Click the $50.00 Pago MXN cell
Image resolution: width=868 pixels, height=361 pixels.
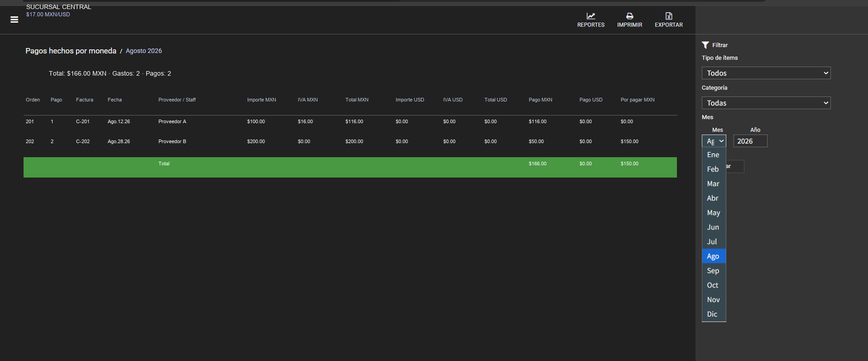pos(536,141)
